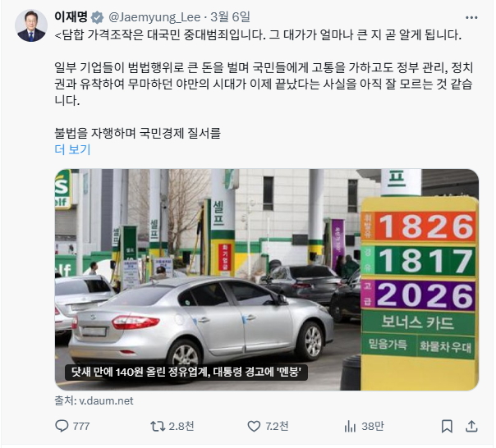The image size is (496, 448).
Task: Click the 38만 view count
Action: coord(373,426)
